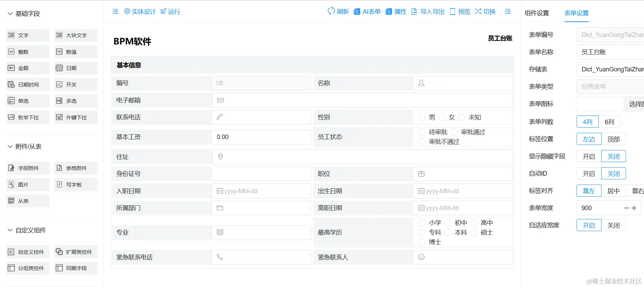Choose the 枚举下拉 enum dropdown component
644x287 pixels.
click(28, 117)
